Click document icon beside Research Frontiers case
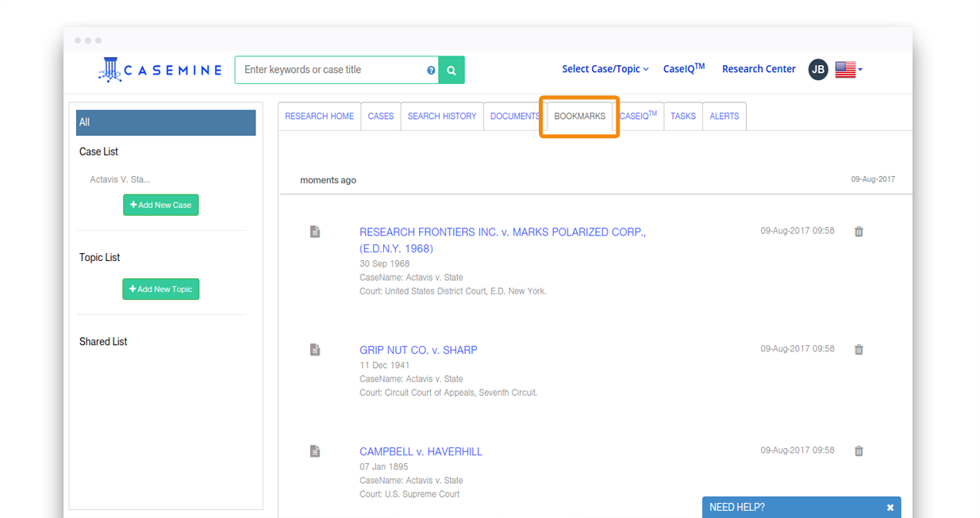The height and width of the screenshot is (518, 980). (315, 232)
